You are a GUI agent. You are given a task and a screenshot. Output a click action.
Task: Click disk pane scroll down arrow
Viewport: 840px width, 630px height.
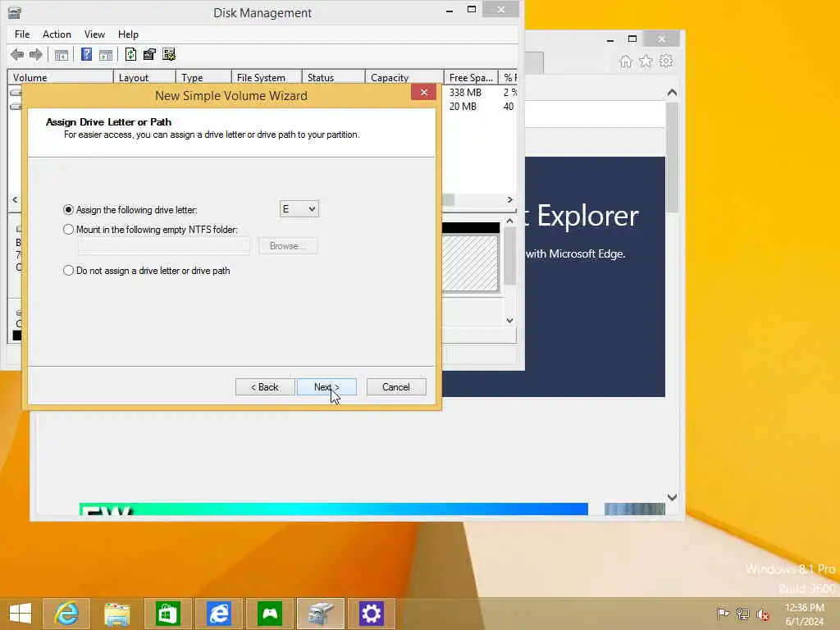click(509, 321)
